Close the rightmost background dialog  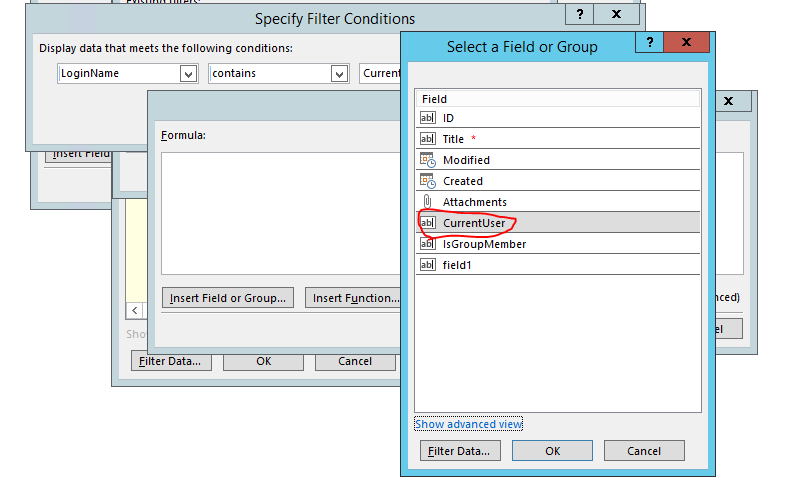click(728, 101)
